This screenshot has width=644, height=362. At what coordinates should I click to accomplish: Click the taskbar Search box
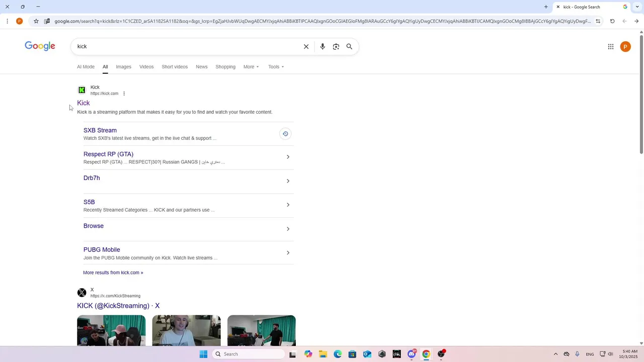(x=249, y=354)
